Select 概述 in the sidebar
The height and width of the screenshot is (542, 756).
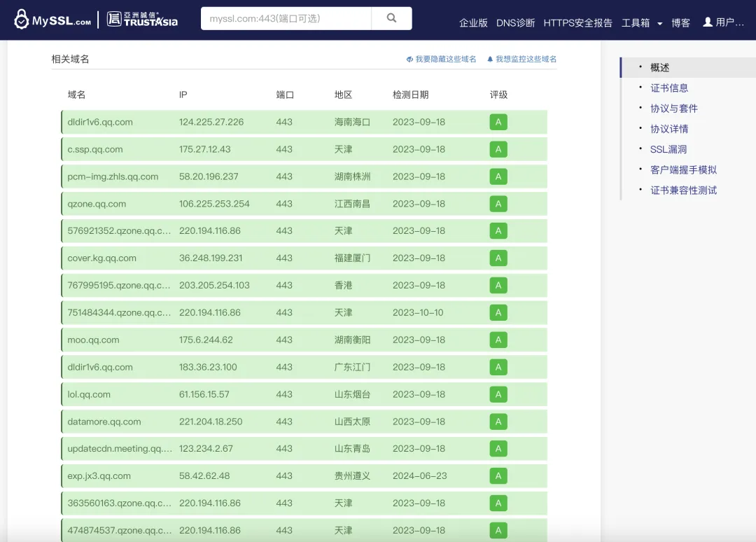point(659,67)
